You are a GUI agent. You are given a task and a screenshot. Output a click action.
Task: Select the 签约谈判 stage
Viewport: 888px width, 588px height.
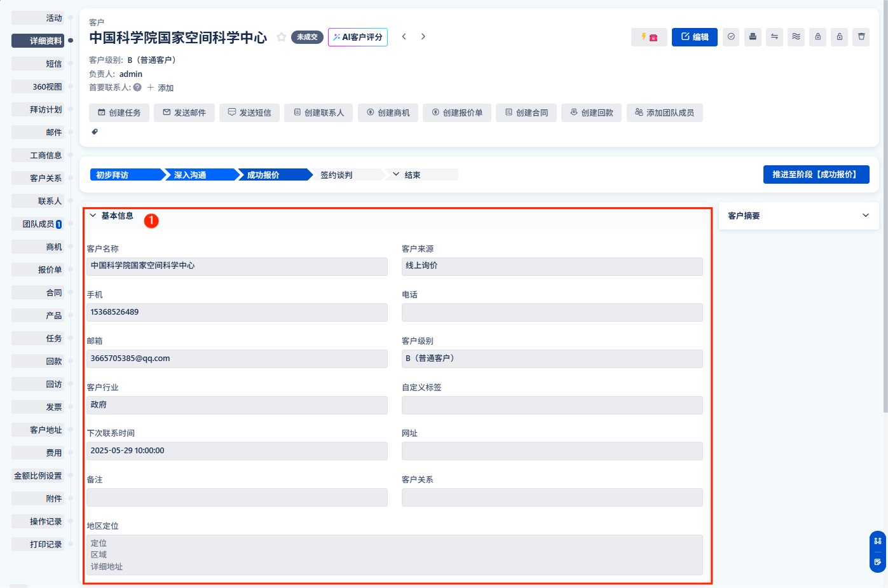tap(348, 175)
